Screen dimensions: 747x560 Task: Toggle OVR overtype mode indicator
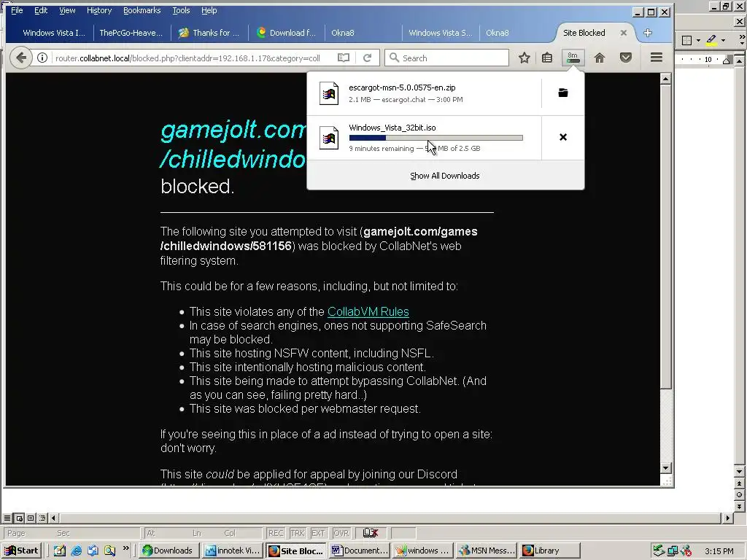[341, 533]
